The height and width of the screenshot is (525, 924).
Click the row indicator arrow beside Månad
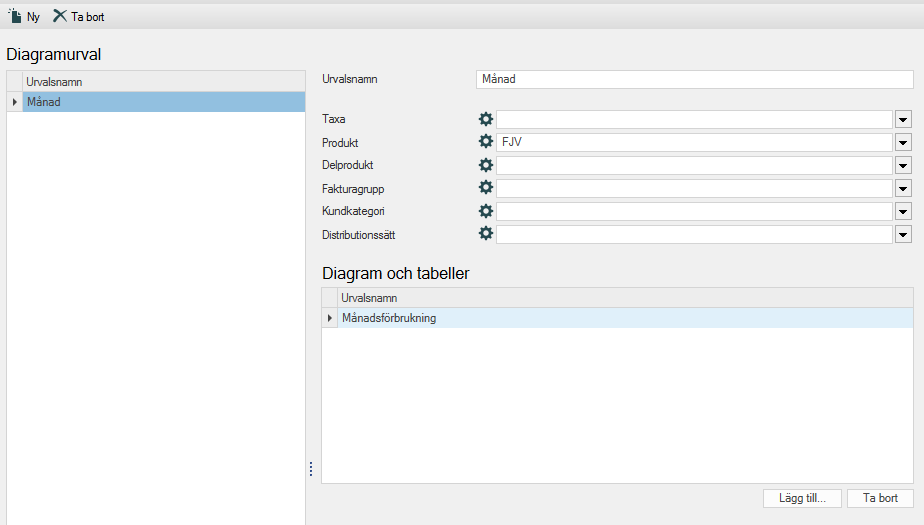[15, 102]
